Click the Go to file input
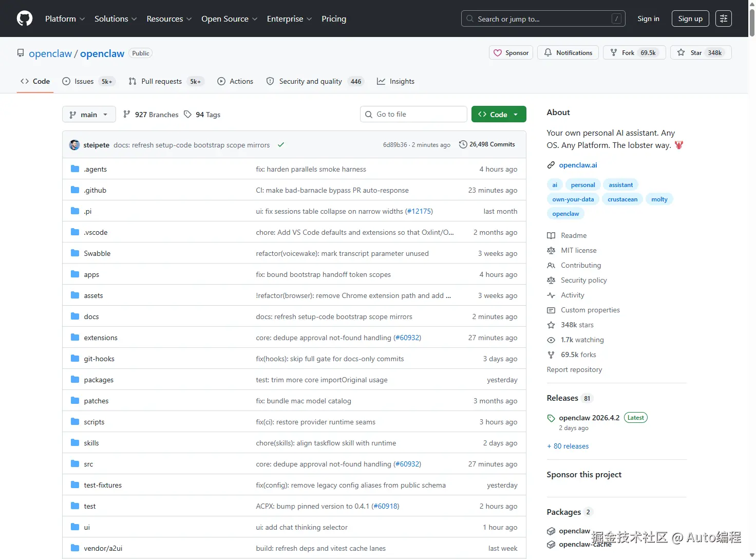Image resolution: width=756 pixels, height=559 pixels. [413, 114]
